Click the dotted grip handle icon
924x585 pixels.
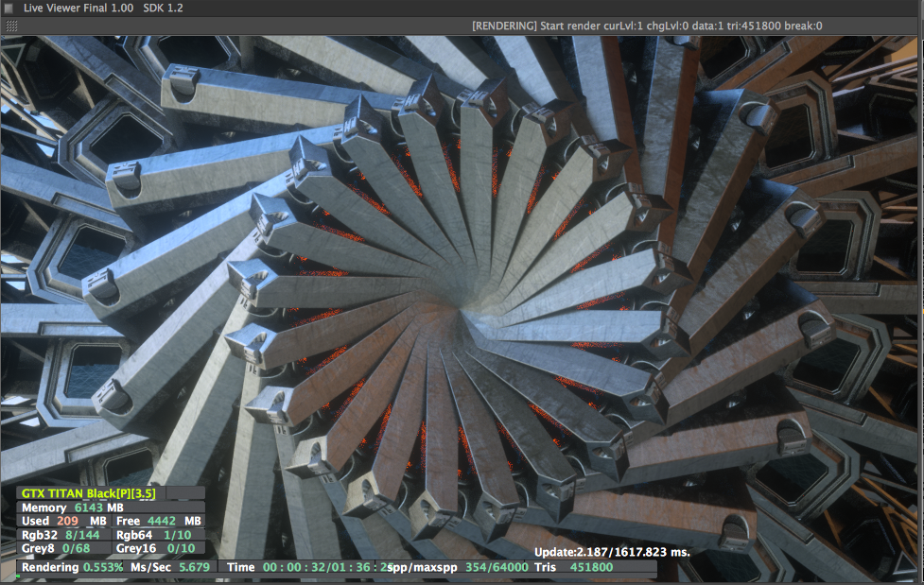[11, 26]
